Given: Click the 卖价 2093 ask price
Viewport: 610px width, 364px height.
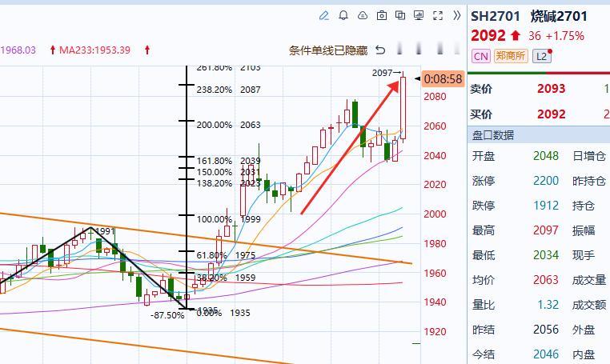Looking at the screenshot, I should [551, 89].
